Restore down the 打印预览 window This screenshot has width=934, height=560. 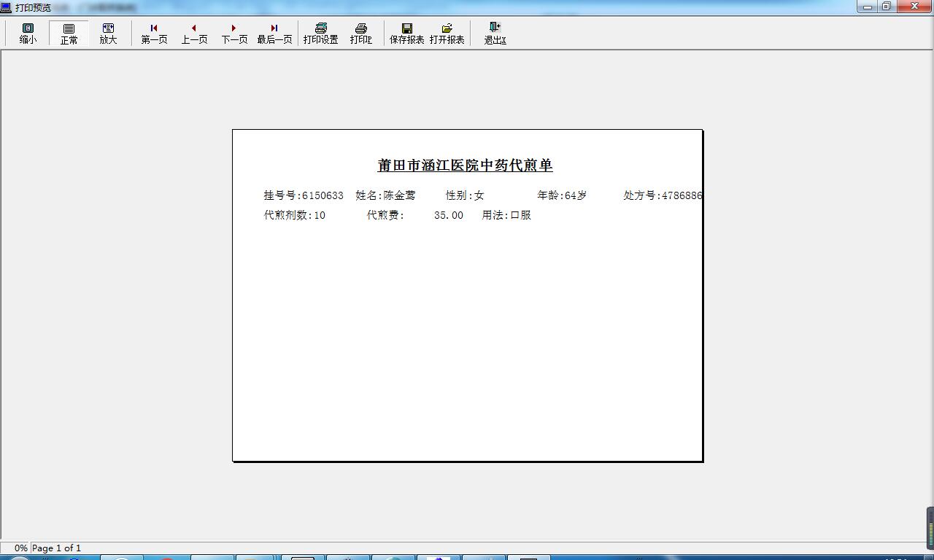(x=887, y=7)
